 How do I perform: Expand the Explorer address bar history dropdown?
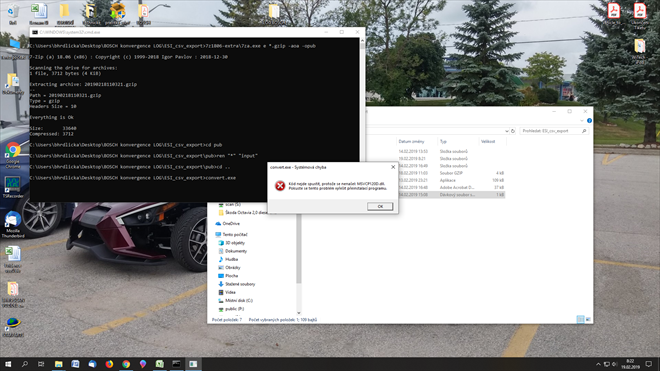point(506,131)
